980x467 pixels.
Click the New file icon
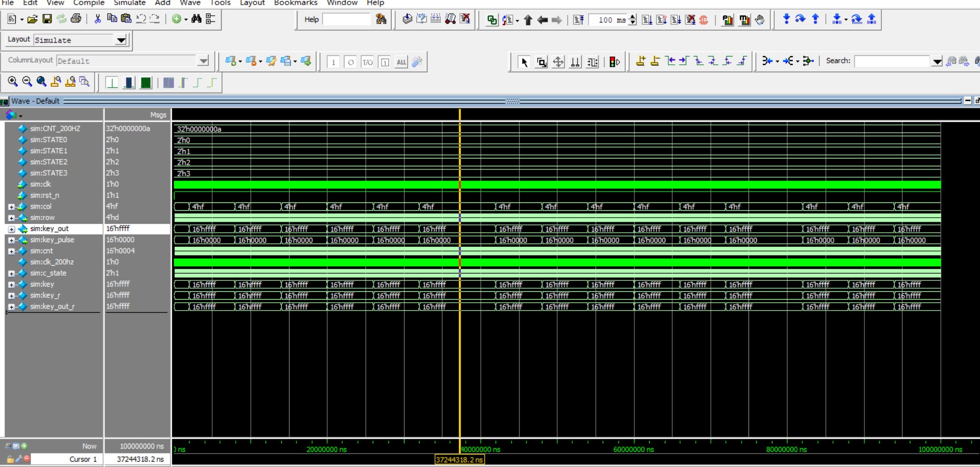point(12,19)
